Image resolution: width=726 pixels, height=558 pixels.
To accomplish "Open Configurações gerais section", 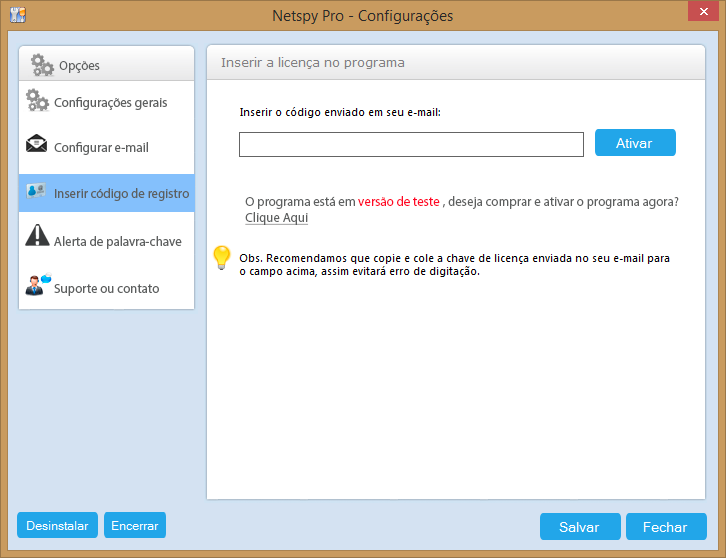I will tap(106, 102).
